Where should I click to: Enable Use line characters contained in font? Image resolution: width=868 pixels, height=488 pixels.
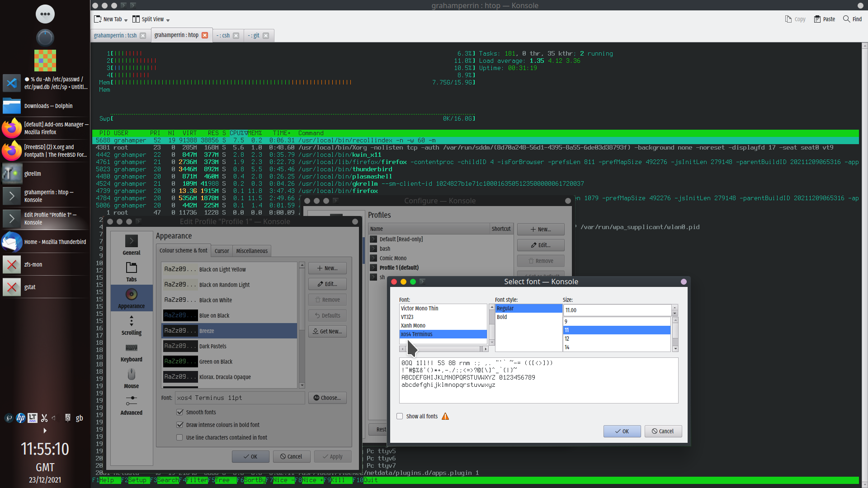(180, 437)
